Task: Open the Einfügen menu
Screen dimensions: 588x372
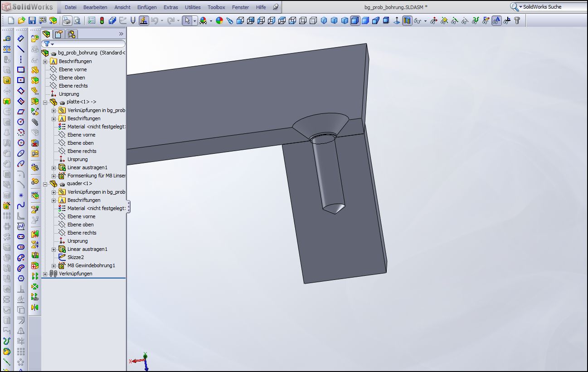Action: 146,7
